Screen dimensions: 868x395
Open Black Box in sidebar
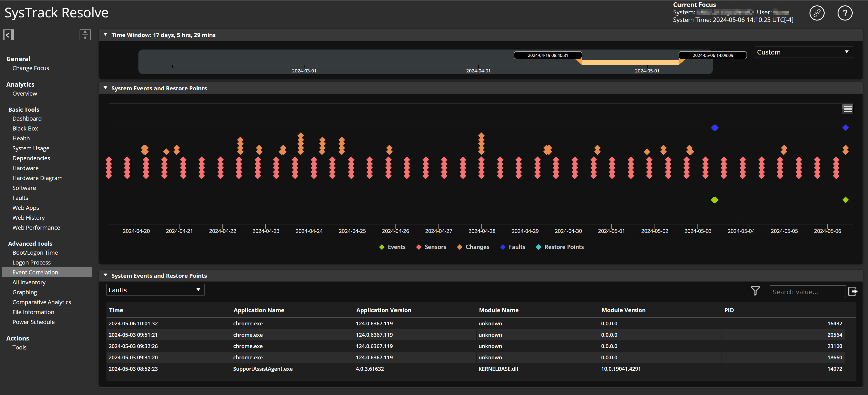25,128
